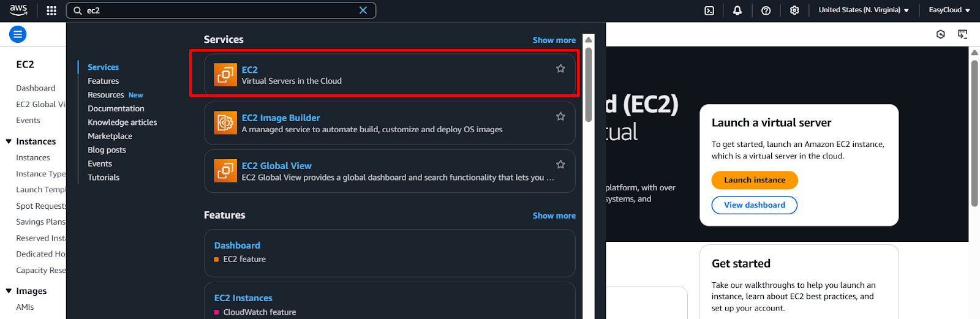This screenshot has width=980, height=319.
Task: Show more Services results
Action: pos(554,40)
